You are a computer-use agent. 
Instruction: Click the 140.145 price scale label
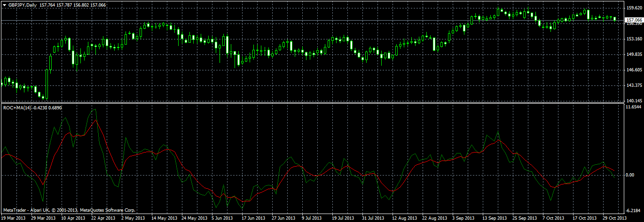coord(633,101)
